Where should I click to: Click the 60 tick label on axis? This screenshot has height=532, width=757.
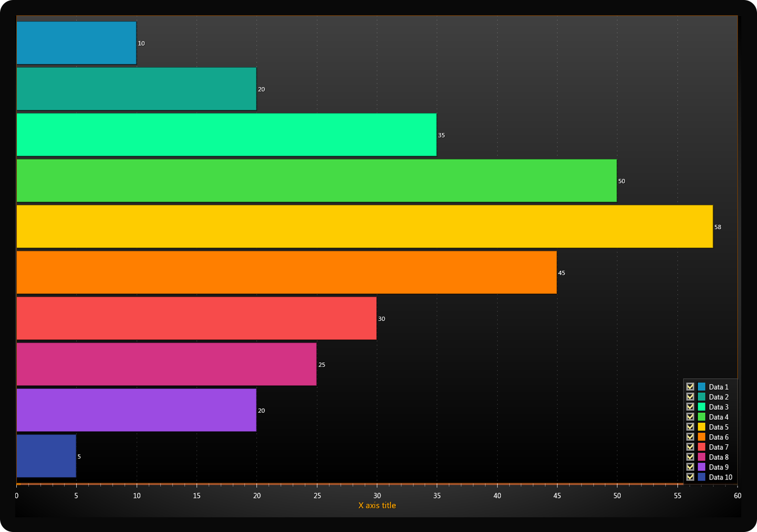737,496
